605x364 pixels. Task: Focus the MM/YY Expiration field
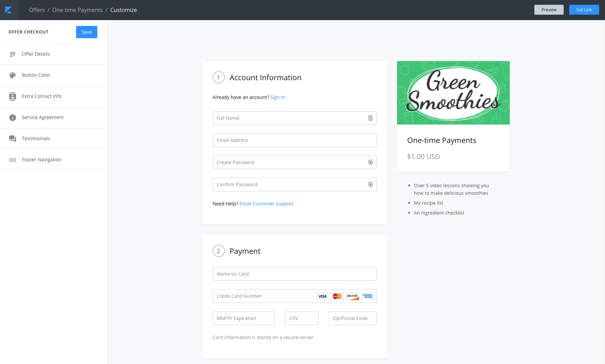[x=244, y=318]
